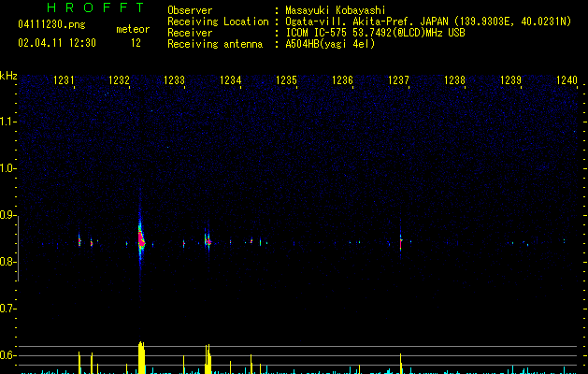Screen dimensions: 588x374
Task: Click the Observer label
Action: [190, 10]
